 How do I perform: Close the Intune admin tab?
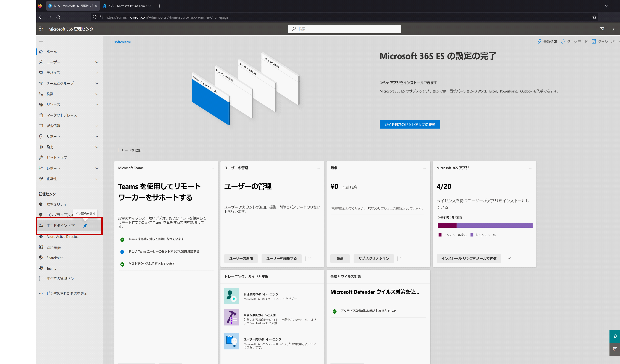151,6
